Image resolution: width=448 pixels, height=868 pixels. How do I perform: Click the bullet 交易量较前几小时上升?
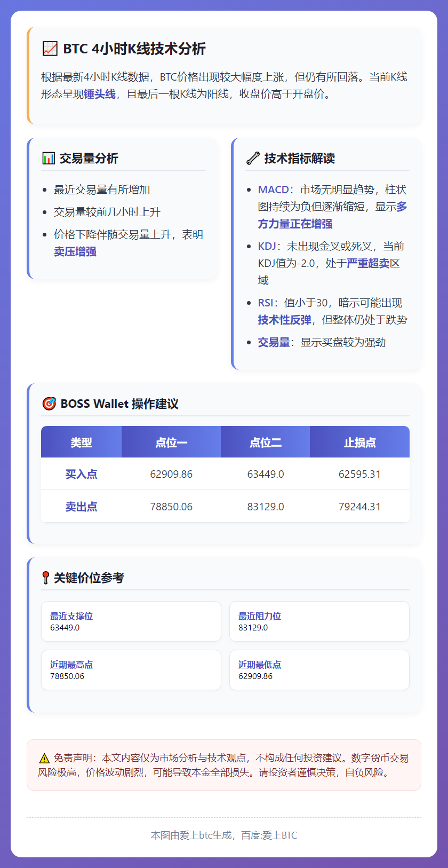tap(107, 212)
